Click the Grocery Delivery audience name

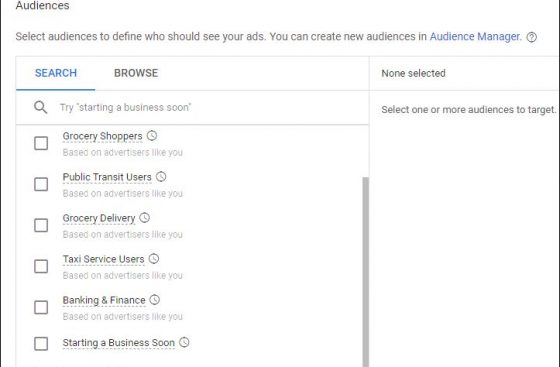[x=99, y=218]
